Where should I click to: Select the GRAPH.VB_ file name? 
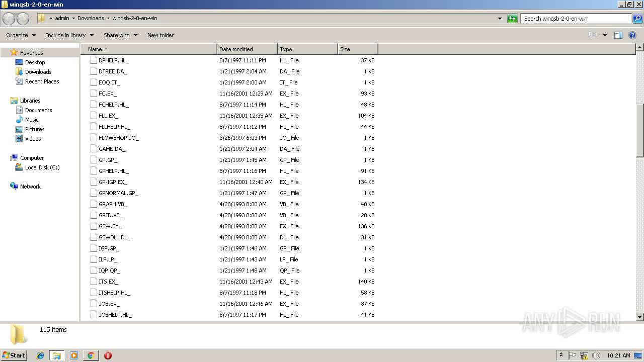point(113,204)
